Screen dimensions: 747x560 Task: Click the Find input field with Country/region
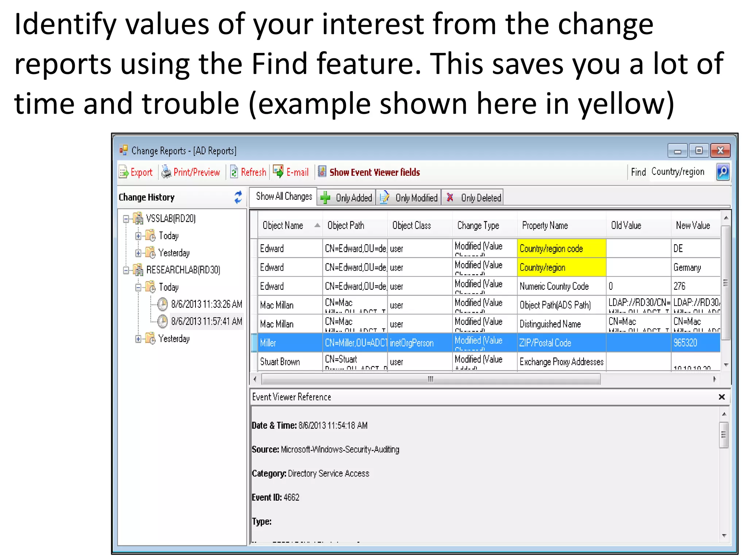681,172
